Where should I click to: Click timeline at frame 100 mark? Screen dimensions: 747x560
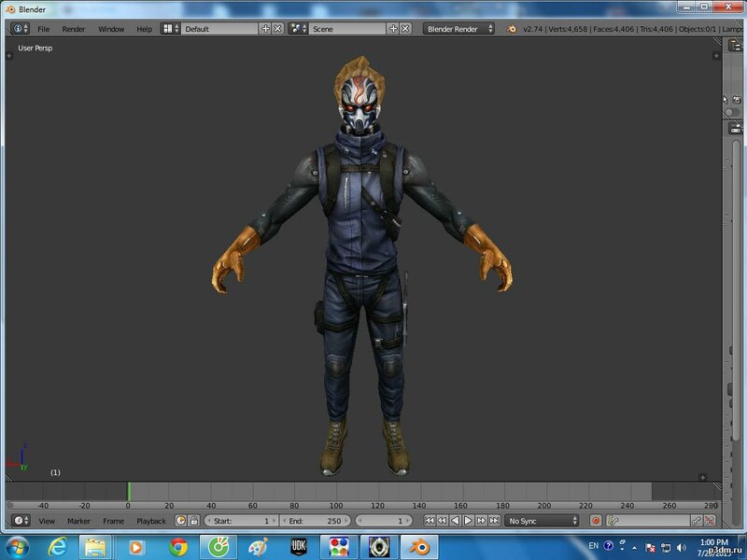335,495
